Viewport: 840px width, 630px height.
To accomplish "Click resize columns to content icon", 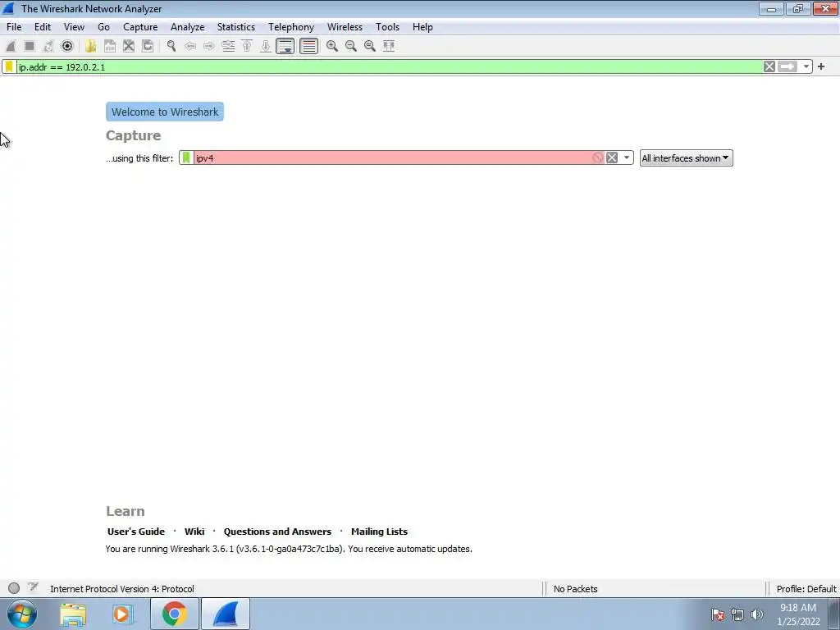I will pos(389,46).
